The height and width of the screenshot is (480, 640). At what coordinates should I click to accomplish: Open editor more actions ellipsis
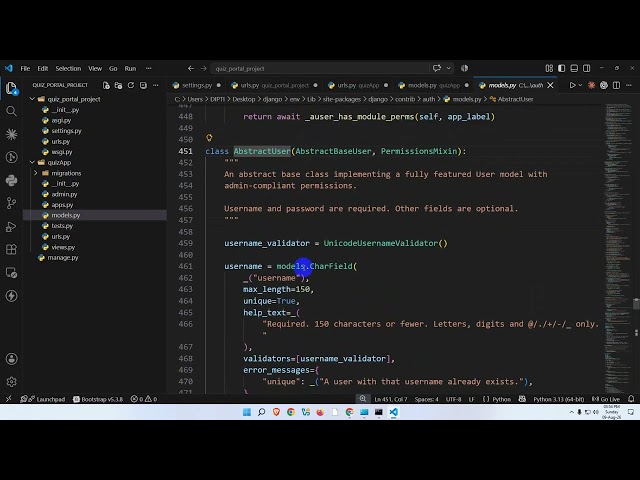[x=629, y=85]
